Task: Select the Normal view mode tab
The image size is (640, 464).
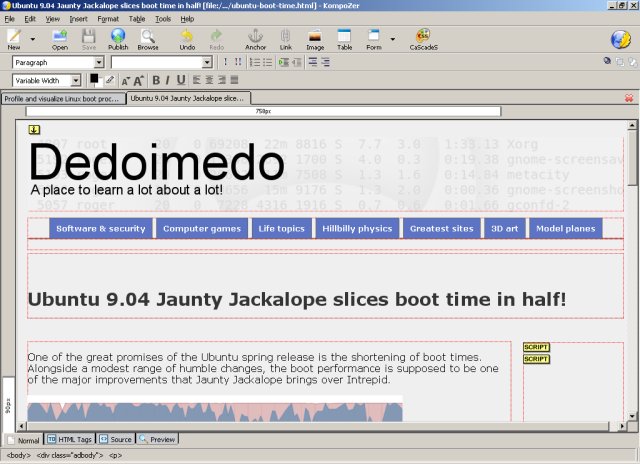Action: pyautogui.click(x=24, y=440)
